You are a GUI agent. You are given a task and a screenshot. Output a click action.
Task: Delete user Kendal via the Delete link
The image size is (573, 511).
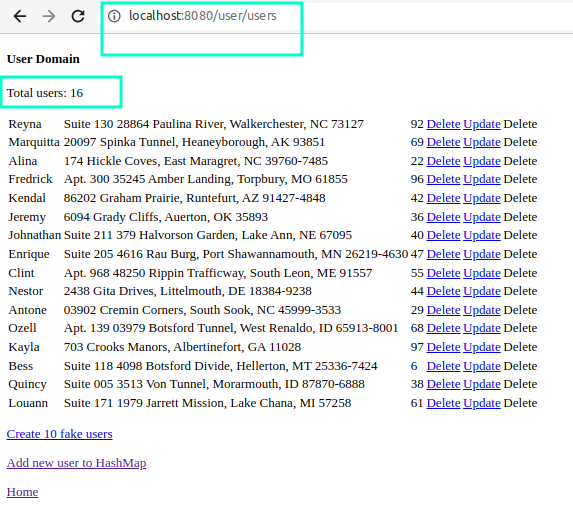443,198
